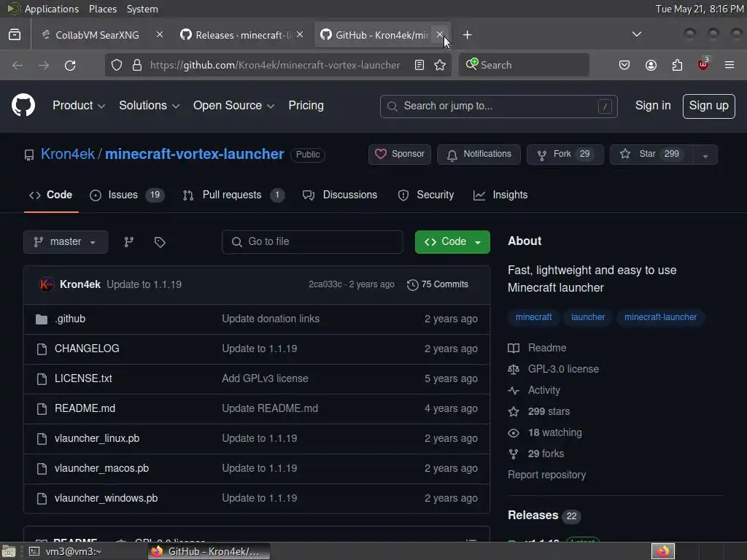Click the Sponsor button
Screen dimensions: 747x560
[x=399, y=155]
